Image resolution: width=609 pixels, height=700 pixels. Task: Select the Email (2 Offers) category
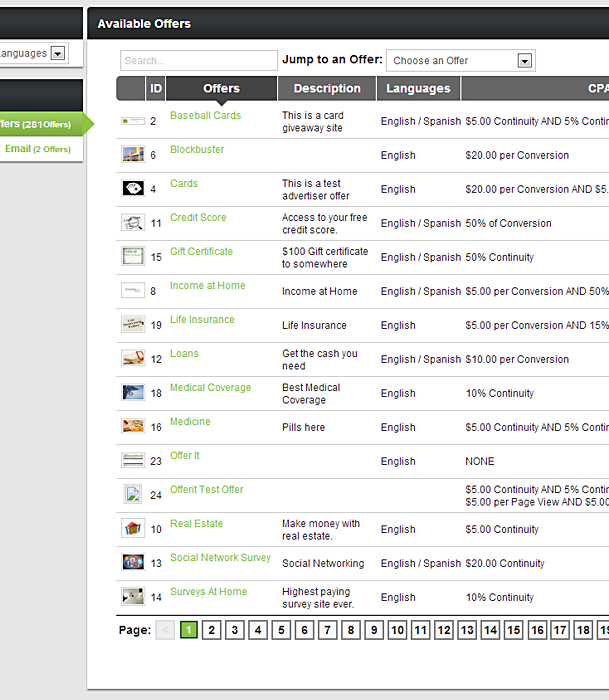click(38, 149)
